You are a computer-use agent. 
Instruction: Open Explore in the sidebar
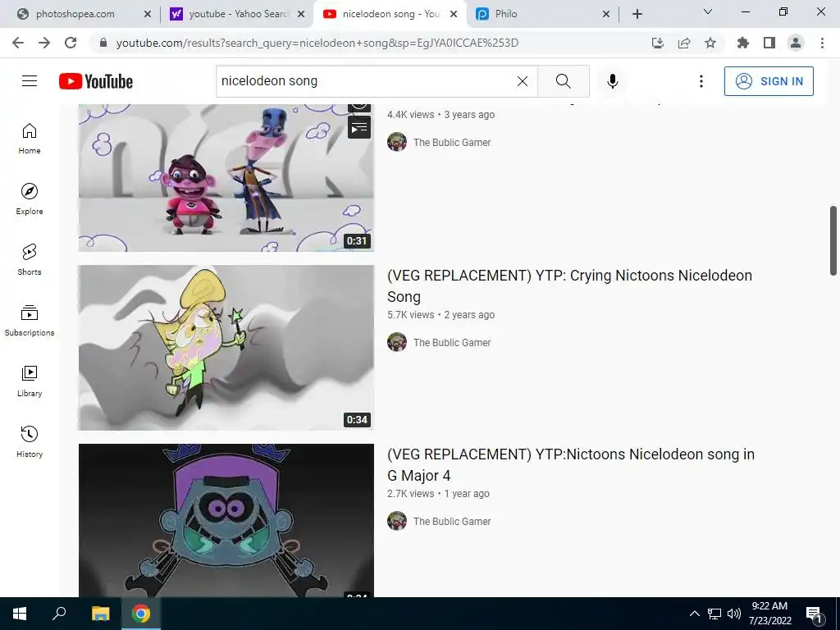coord(30,199)
